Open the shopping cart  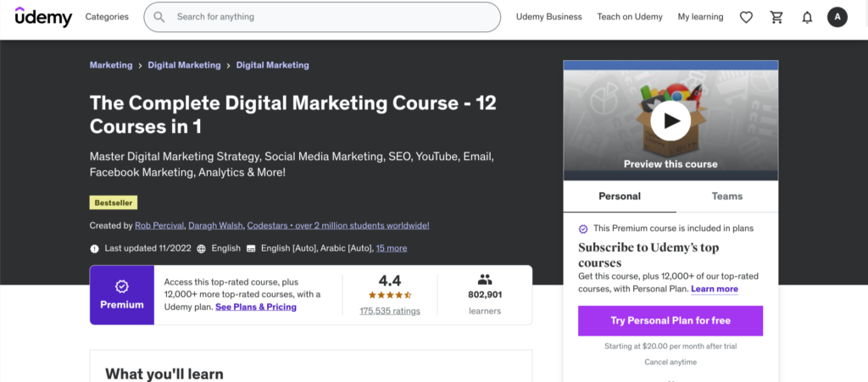(x=776, y=17)
